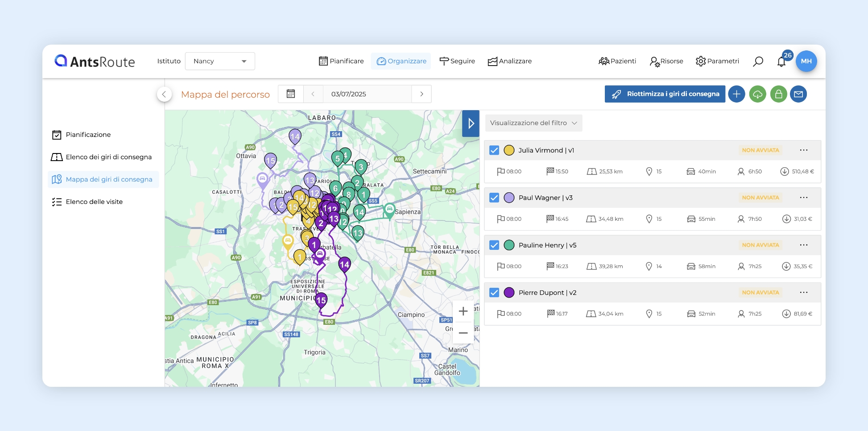Open the Istituto Nancy dropdown

[x=220, y=61]
